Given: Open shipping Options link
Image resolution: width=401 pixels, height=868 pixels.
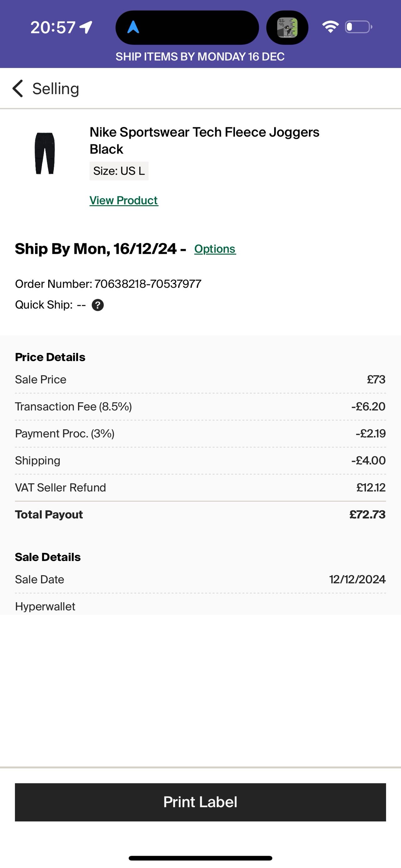Looking at the screenshot, I should click(x=215, y=249).
